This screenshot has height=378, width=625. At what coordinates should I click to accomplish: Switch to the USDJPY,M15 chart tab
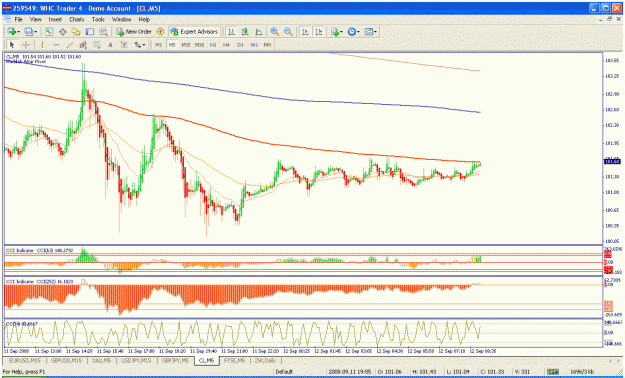(x=136, y=361)
